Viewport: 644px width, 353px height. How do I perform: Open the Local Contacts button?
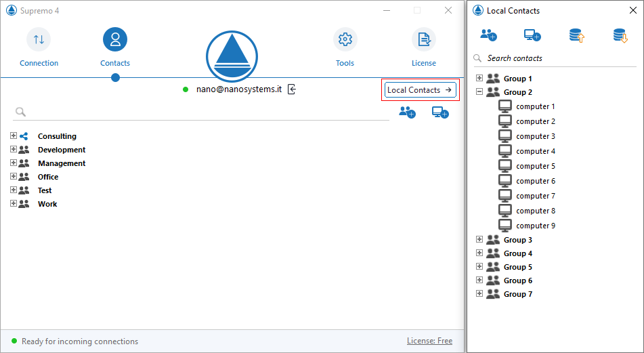coord(420,90)
